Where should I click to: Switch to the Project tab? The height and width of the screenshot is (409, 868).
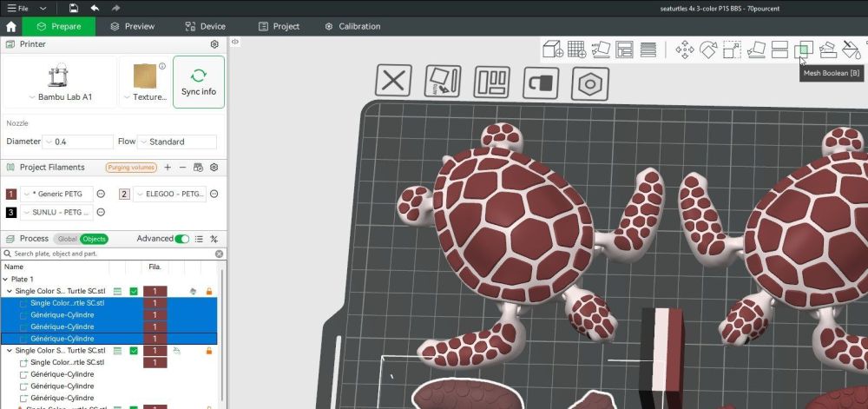[279, 27]
